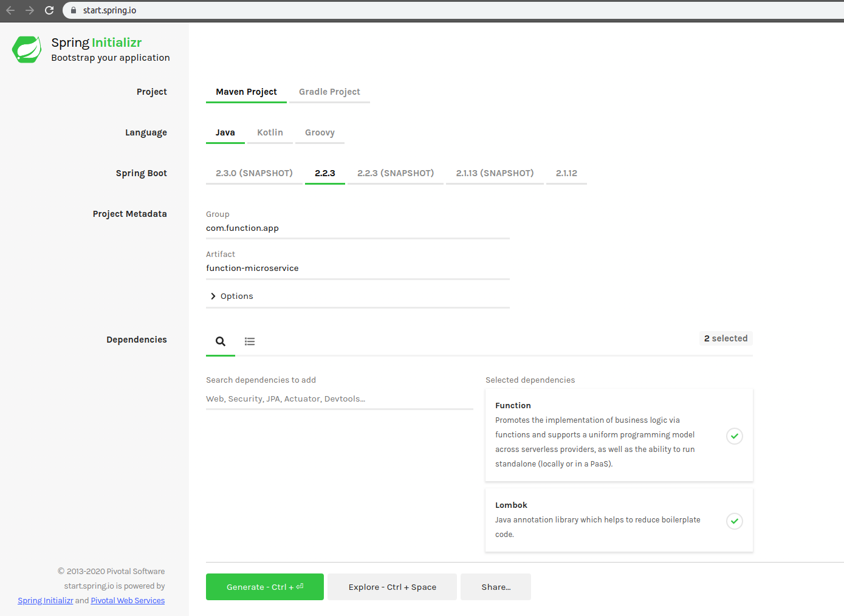Deselect the Lombok dependency checkmark
Viewport: 844px width, 616px height.
click(x=734, y=521)
